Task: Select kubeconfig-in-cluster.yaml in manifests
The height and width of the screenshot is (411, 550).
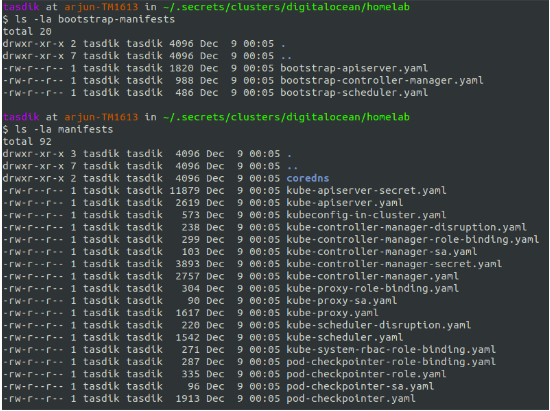Action: (366, 215)
